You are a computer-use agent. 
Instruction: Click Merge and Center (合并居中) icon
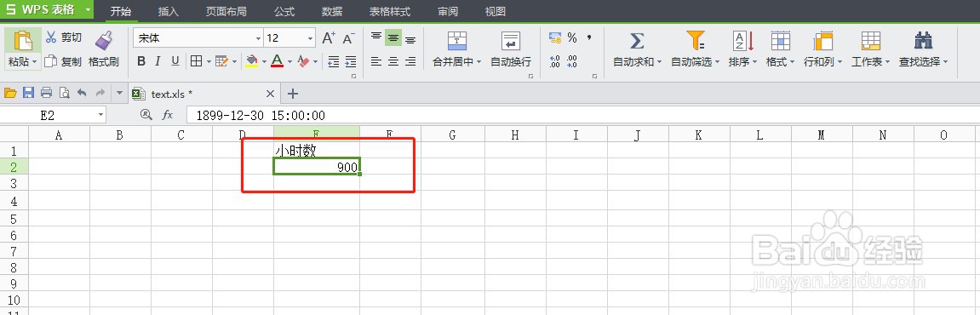[x=457, y=41]
